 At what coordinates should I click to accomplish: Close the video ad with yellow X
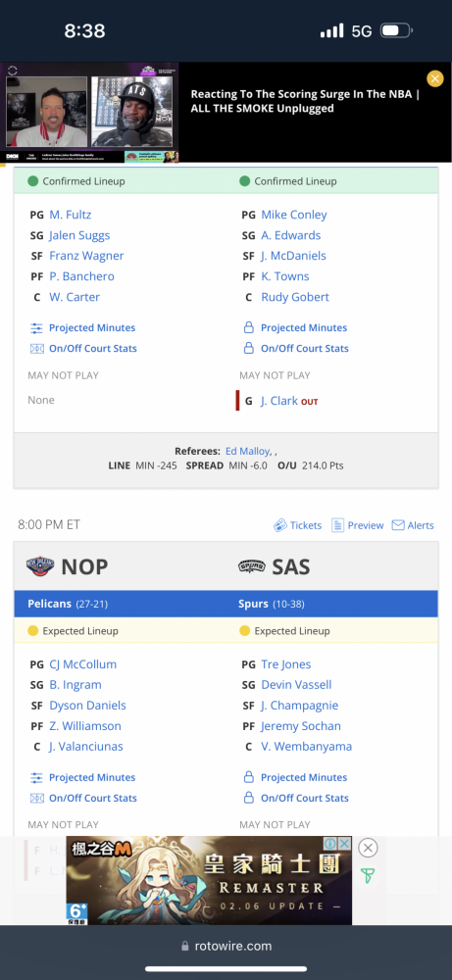435,78
